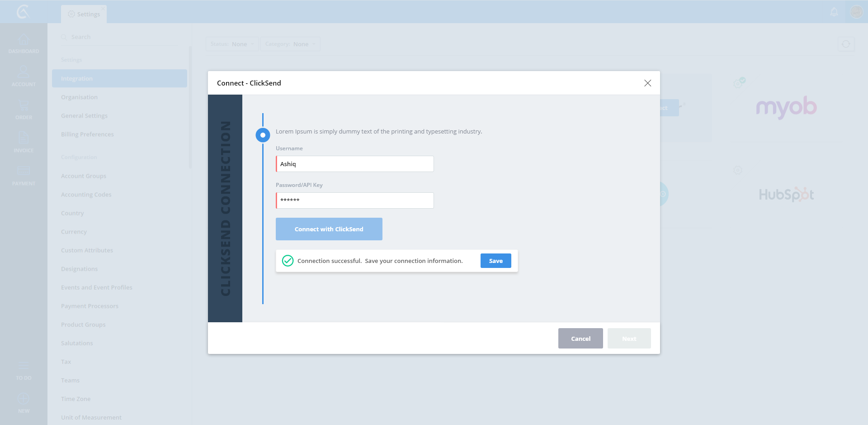Screen dimensions: 868x425
Task: Select the wizard step radio indicator
Action: point(263,135)
